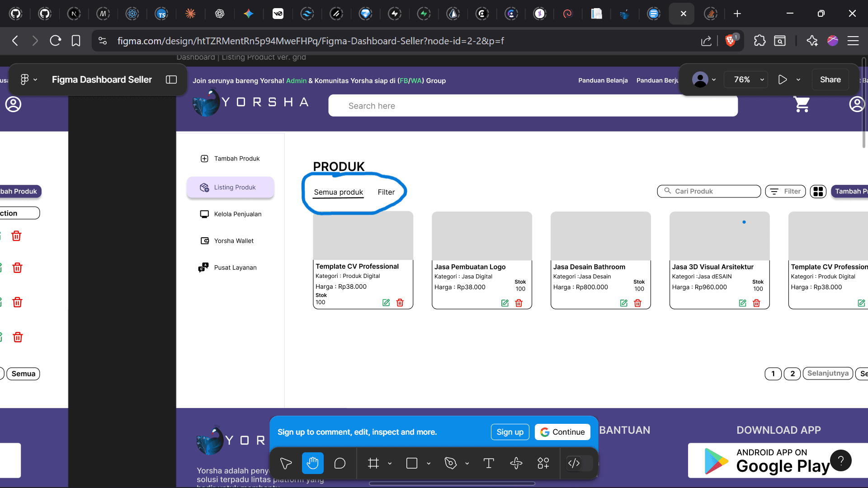This screenshot has height=488, width=868.
Task: Open the browser hamburger menu
Action: pos(853,41)
